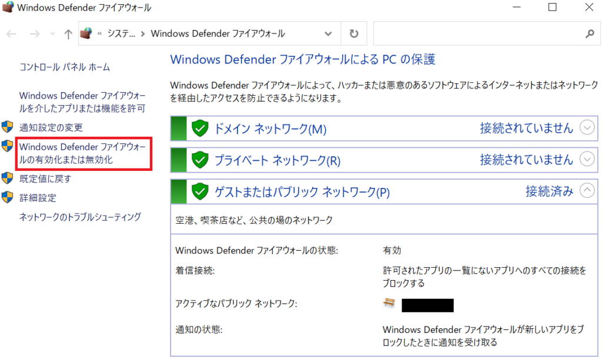The image size is (602, 364).
Task: Click the green shield for パブリック ネットワーク
Action: pos(200,191)
